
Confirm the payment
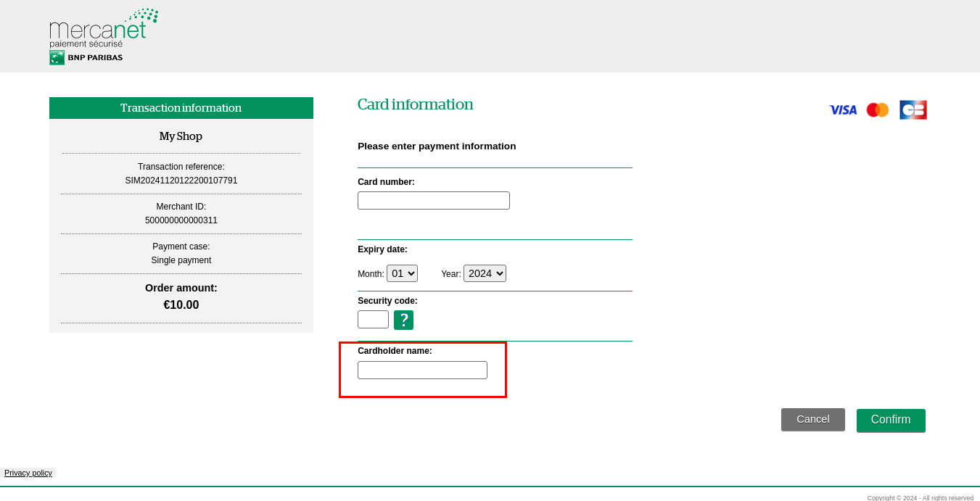pyautogui.click(x=891, y=420)
